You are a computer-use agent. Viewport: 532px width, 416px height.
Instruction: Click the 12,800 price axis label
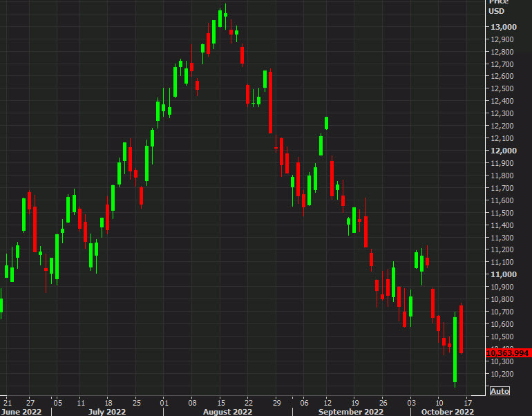pyautogui.click(x=502, y=52)
